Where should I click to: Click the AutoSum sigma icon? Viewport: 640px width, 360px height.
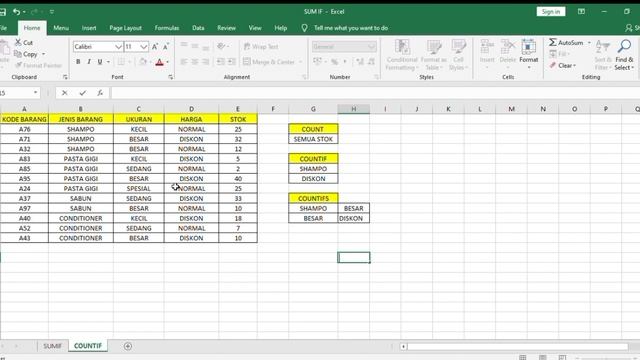(553, 42)
